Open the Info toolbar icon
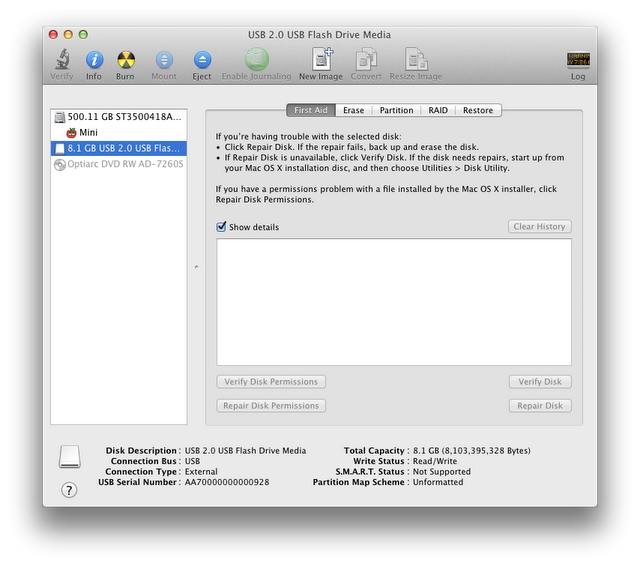Screen dimensions: 640x566 point(94,60)
